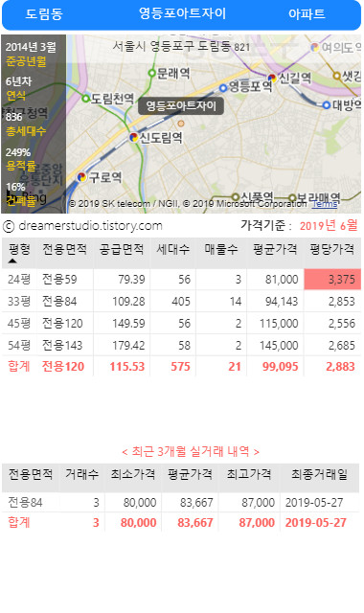
Task: Click the 용적률 info label
Action: click(21, 166)
